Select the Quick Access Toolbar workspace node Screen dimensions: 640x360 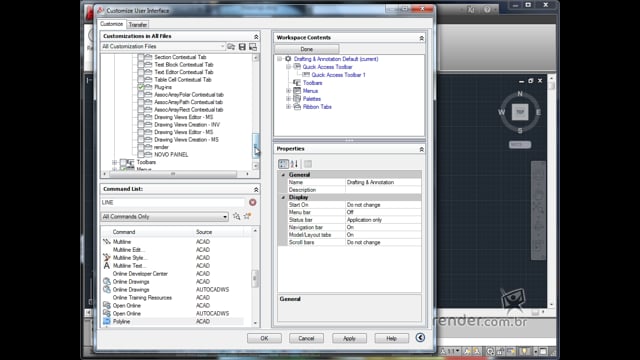click(x=327, y=67)
